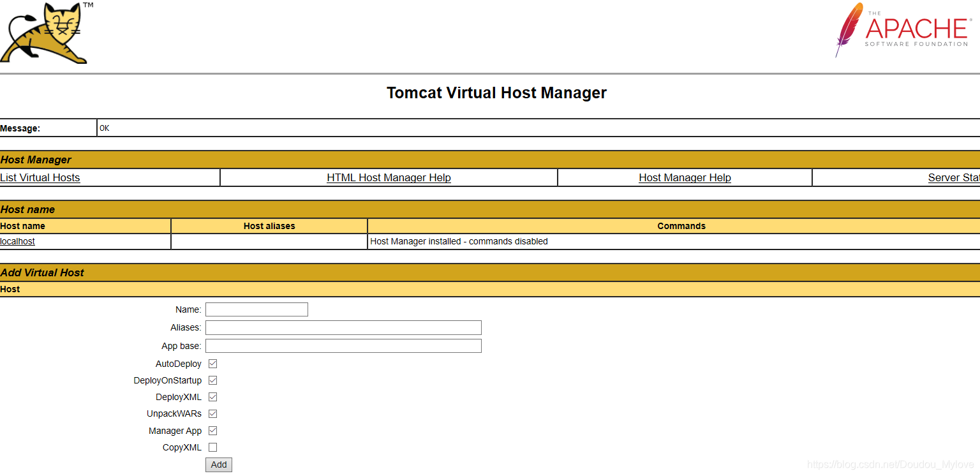The image size is (980, 476).
Task: Click inside the Aliases text field
Action: [343, 327]
